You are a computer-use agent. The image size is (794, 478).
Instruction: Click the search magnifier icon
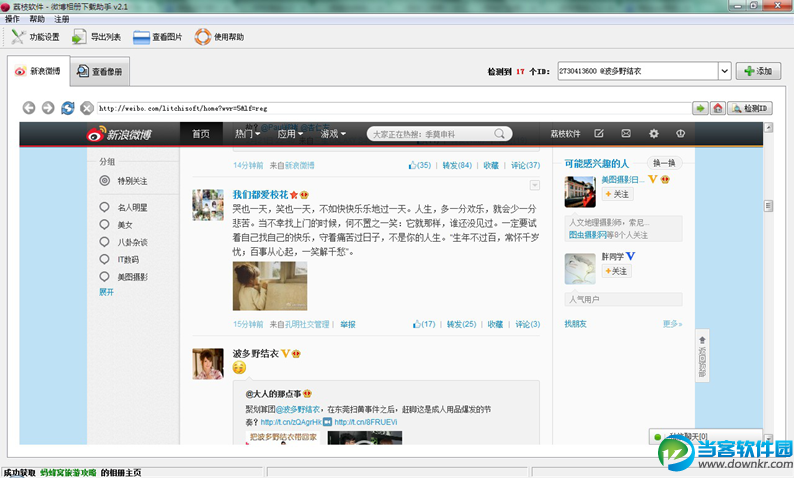coord(499,134)
